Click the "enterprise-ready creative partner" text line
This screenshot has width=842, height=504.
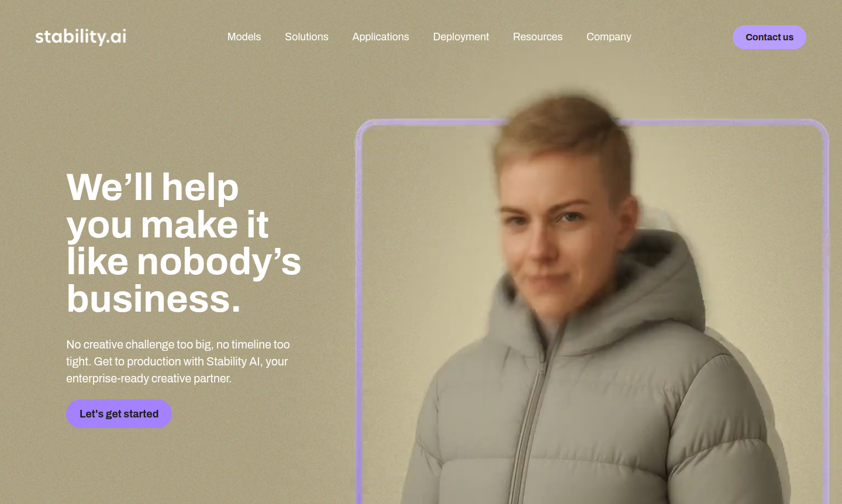149,378
